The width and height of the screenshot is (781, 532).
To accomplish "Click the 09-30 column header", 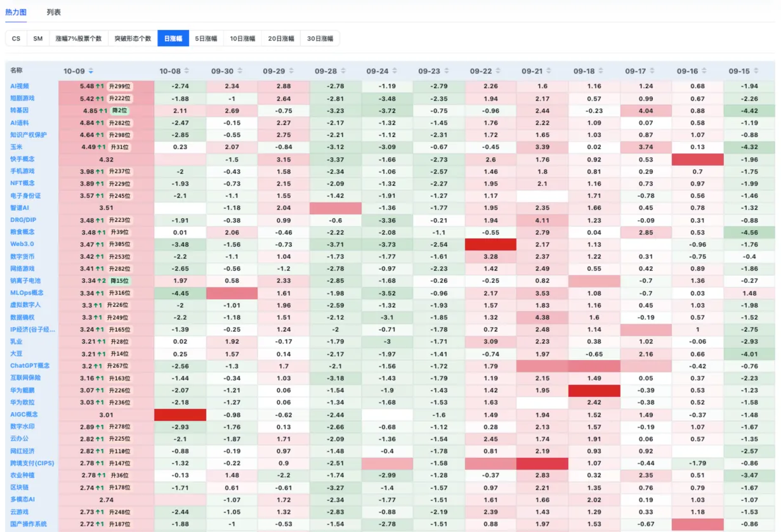I will pos(221,71).
